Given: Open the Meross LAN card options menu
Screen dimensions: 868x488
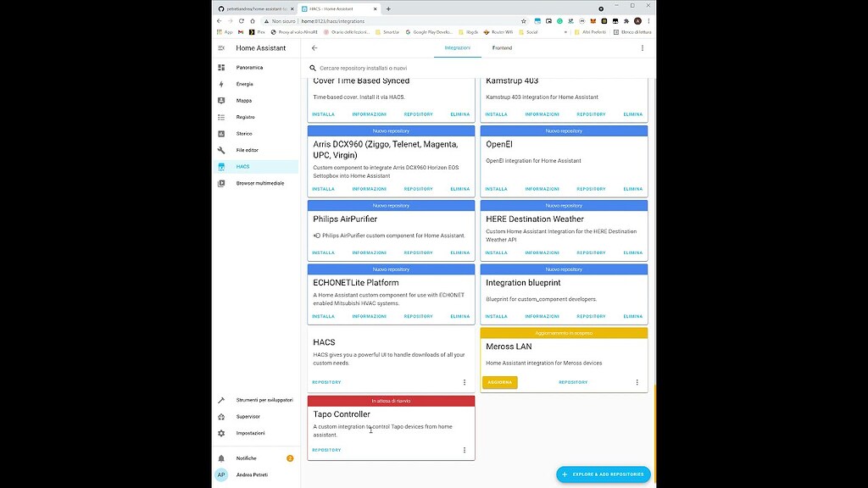Looking at the screenshot, I should [x=637, y=382].
